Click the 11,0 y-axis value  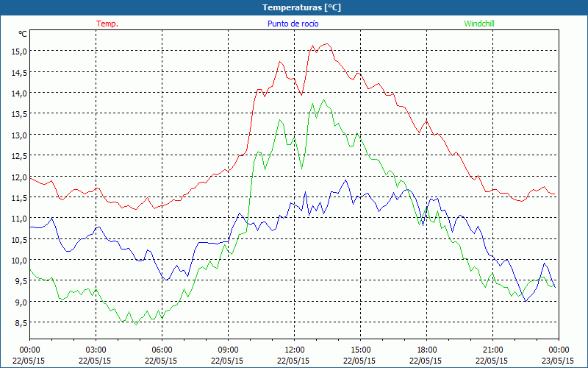click(x=19, y=219)
